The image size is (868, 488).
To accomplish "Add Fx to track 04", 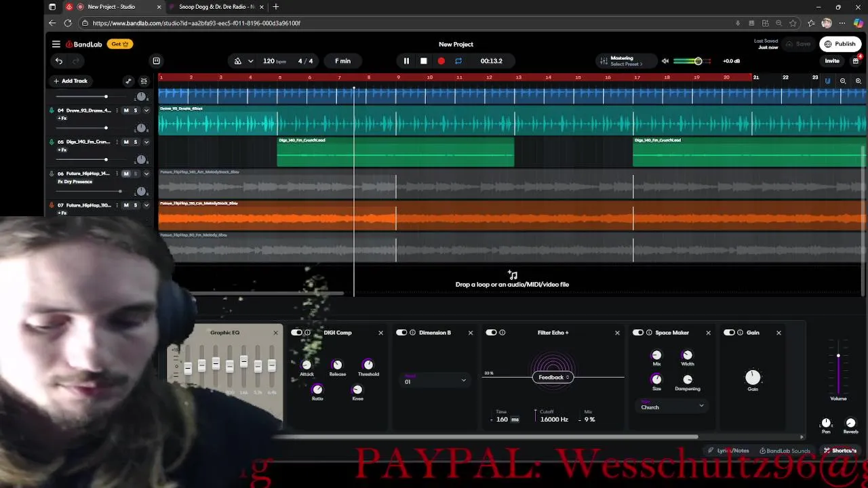I will [62, 118].
